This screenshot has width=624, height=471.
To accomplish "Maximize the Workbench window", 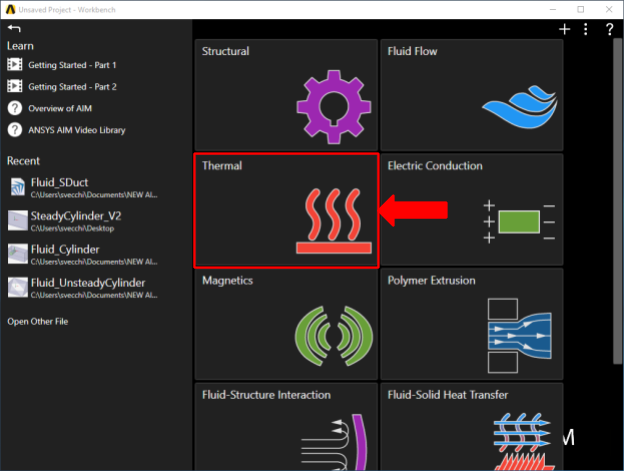I will click(x=581, y=9).
